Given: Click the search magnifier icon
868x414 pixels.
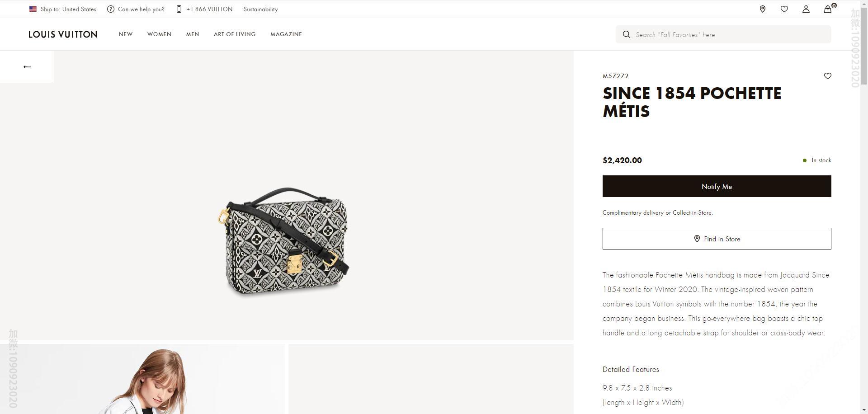Looking at the screenshot, I should pyautogui.click(x=627, y=34).
